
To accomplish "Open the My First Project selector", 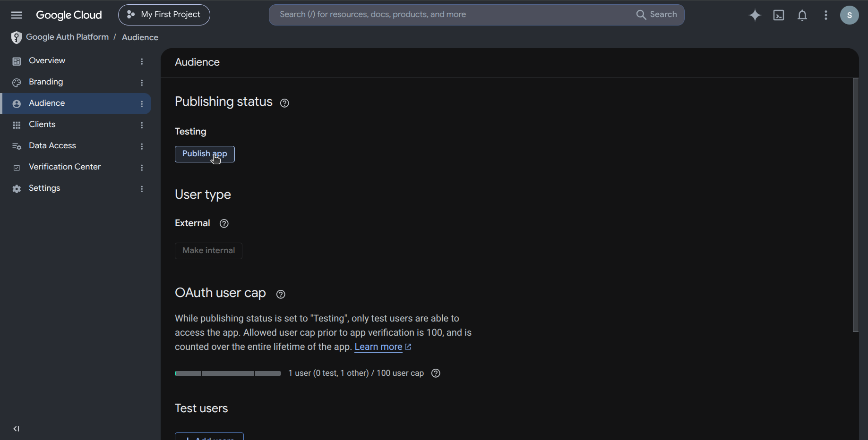I will [164, 15].
